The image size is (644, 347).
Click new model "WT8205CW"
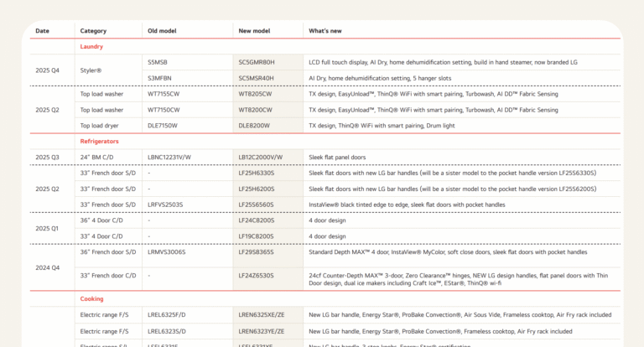[x=256, y=94]
